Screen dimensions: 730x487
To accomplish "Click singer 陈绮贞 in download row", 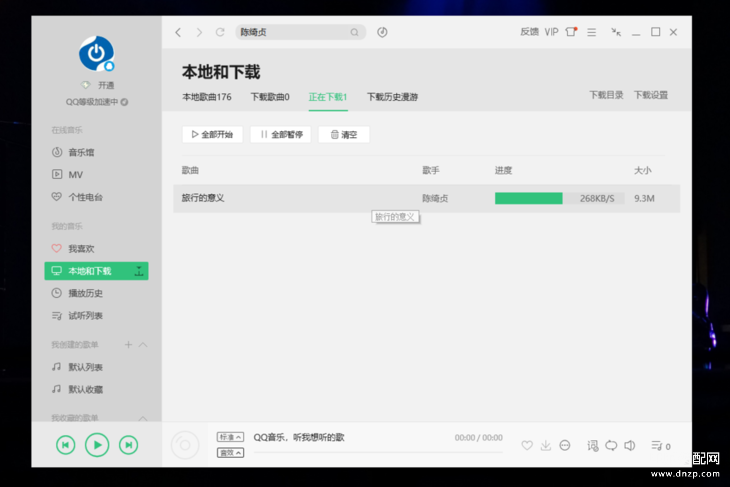I will tap(435, 198).
